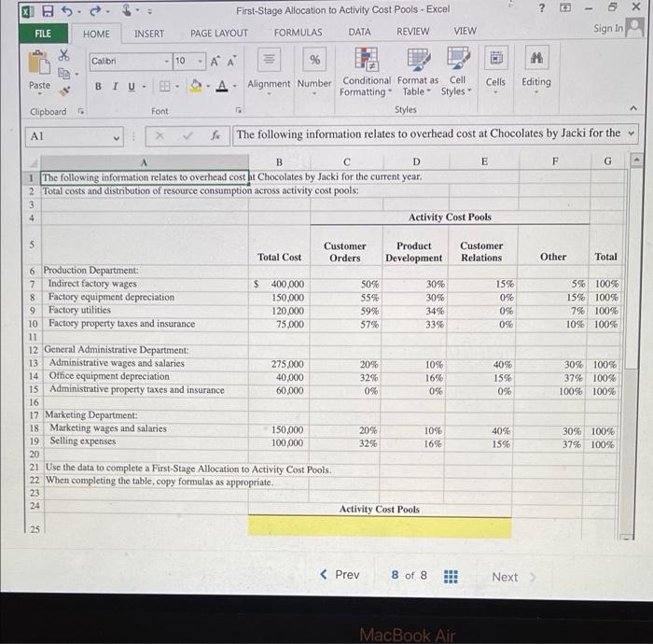The image size is (653, 644).
Task: Select row 7 header
Action: click(x=33, y=284)
